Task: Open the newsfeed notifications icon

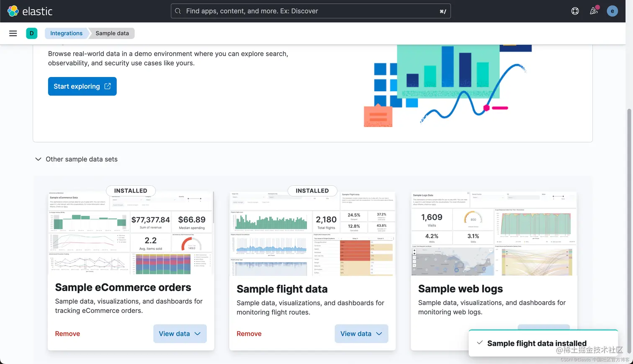Action: 594,11
